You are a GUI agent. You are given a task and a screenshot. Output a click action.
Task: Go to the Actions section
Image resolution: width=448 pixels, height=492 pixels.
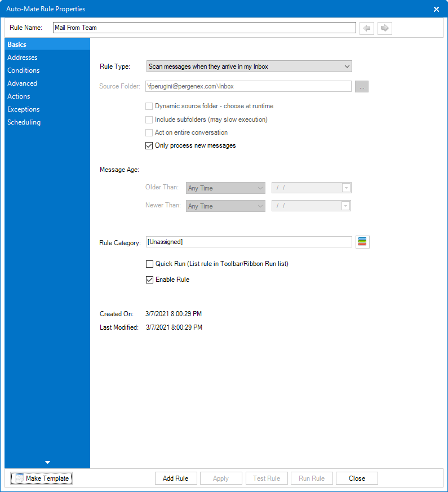[x=19, y=96]
